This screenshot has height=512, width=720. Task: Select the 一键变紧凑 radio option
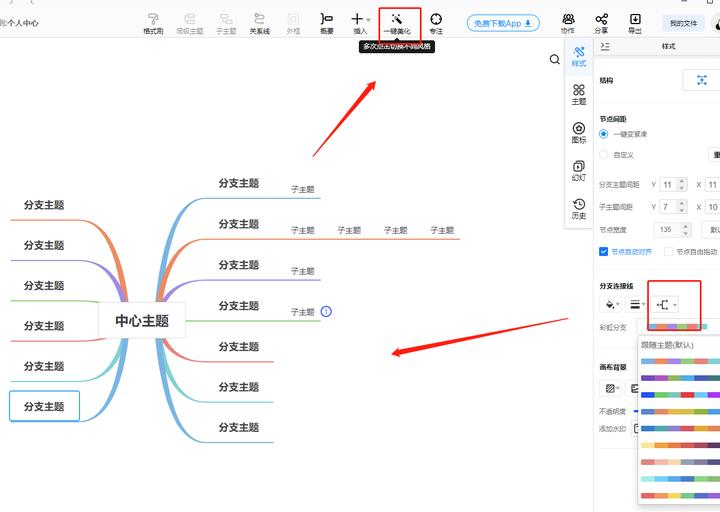(x=604, y=134)
